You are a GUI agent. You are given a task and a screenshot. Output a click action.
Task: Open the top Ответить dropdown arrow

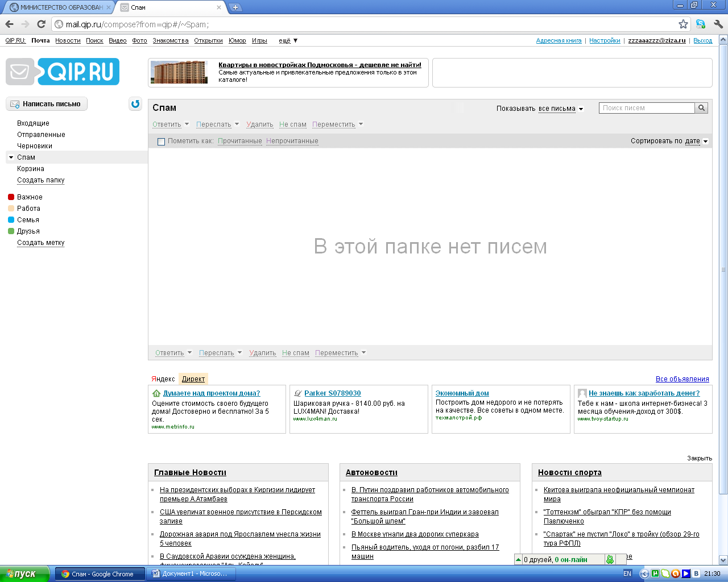187,124
